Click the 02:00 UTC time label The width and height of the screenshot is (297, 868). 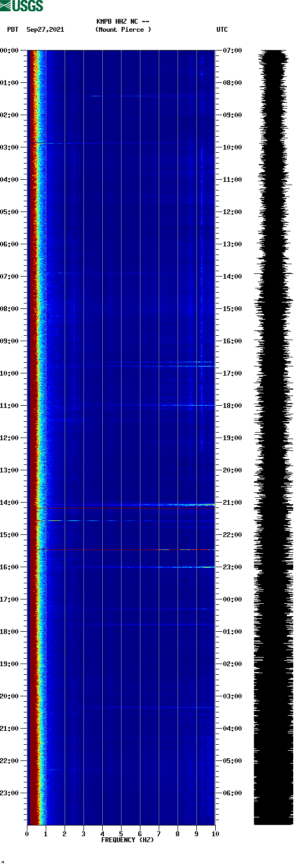(x=232, y=664)
